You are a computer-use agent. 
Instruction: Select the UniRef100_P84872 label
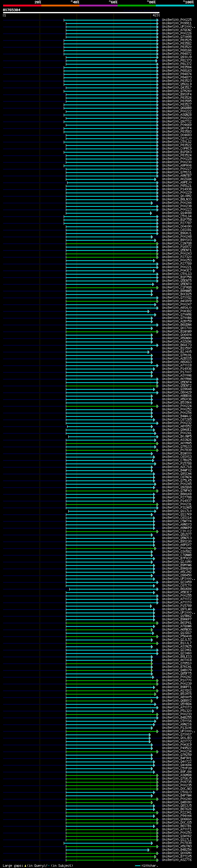tap(177, 54)
